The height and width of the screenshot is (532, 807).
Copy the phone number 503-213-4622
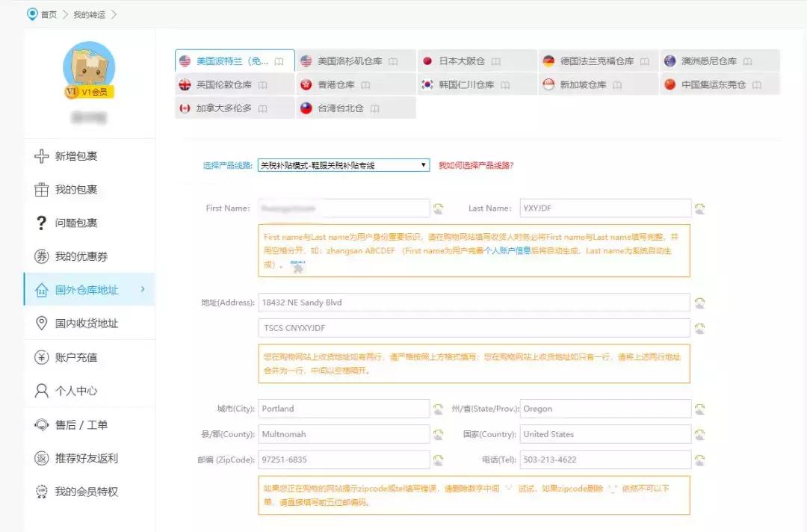pyautogui.click(x=700, y=460)
